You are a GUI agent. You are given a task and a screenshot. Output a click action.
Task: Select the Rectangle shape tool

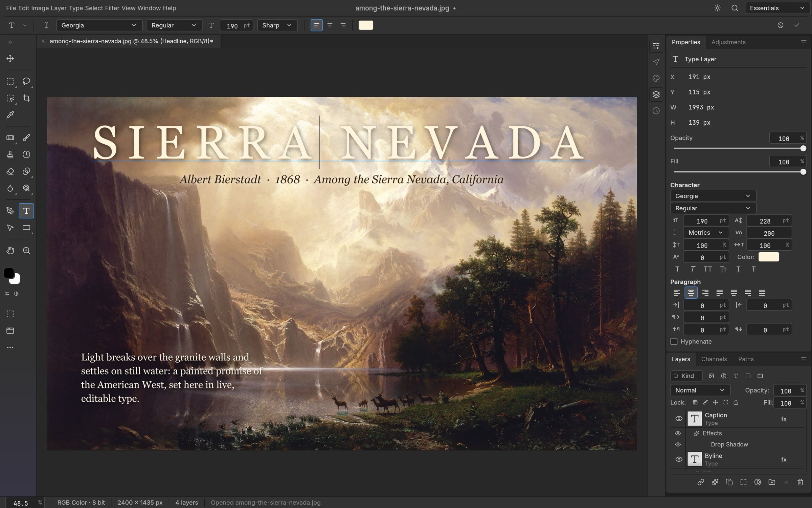click(x=26, y=228)
